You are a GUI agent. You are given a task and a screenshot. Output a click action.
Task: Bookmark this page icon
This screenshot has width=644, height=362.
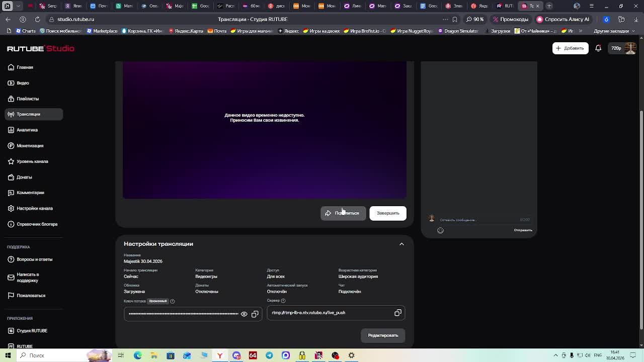tap(455, 19)
